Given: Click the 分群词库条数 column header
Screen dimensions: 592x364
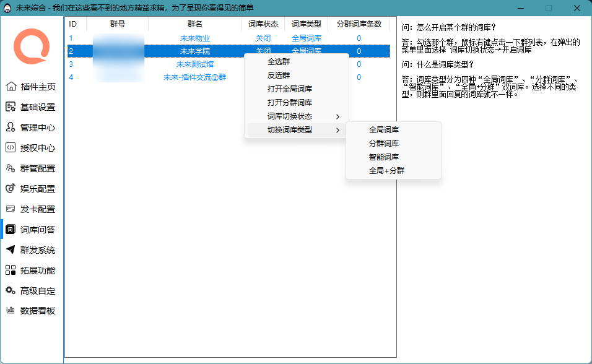Looking at the screenshot, I should tap(359, 24).
